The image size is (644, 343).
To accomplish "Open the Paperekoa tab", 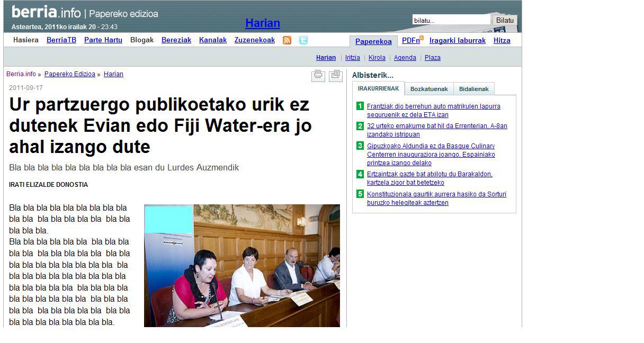I will click(x=373, y=41).
